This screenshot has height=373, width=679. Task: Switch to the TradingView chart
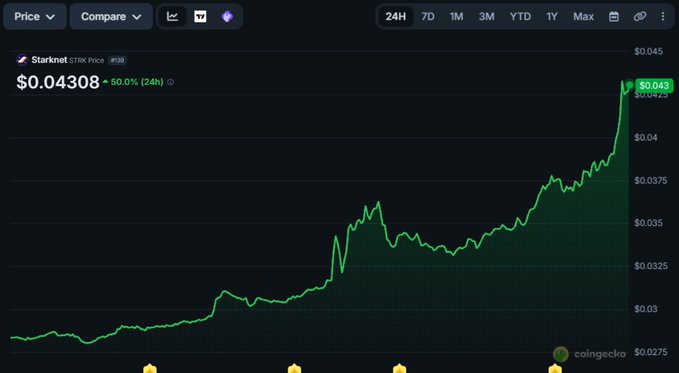pos(200,16)
